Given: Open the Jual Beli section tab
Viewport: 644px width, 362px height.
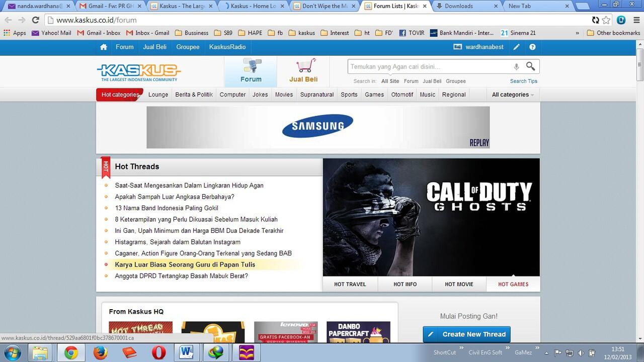Looking at the screenshot, I should pyautogui.click(x=303, y=71).
